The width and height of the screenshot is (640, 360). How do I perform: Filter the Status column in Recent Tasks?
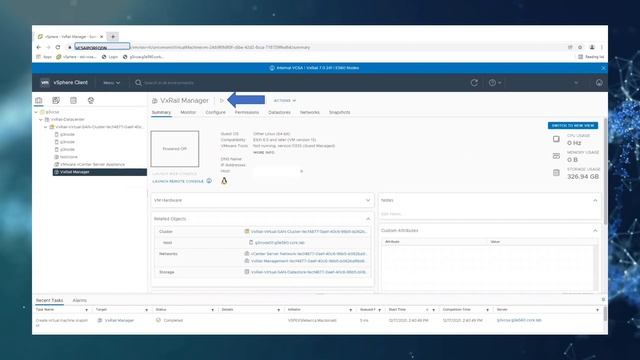tap(212, 310)
